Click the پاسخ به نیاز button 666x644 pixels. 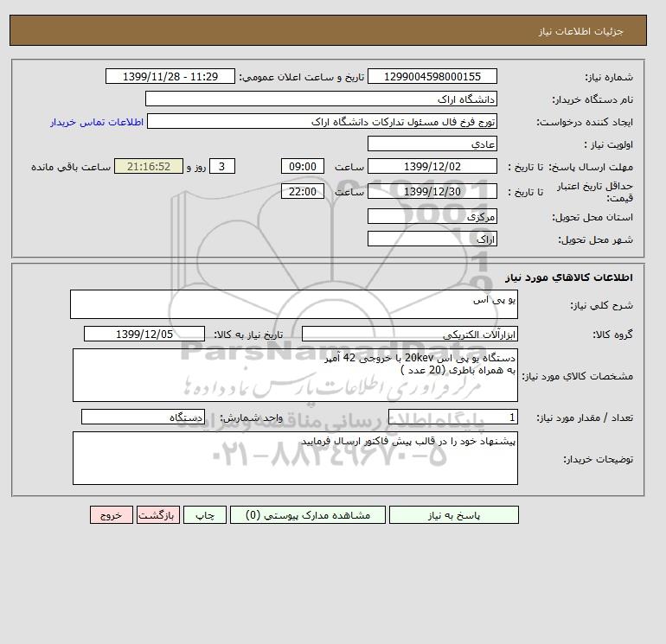click(x=453, y=514)
